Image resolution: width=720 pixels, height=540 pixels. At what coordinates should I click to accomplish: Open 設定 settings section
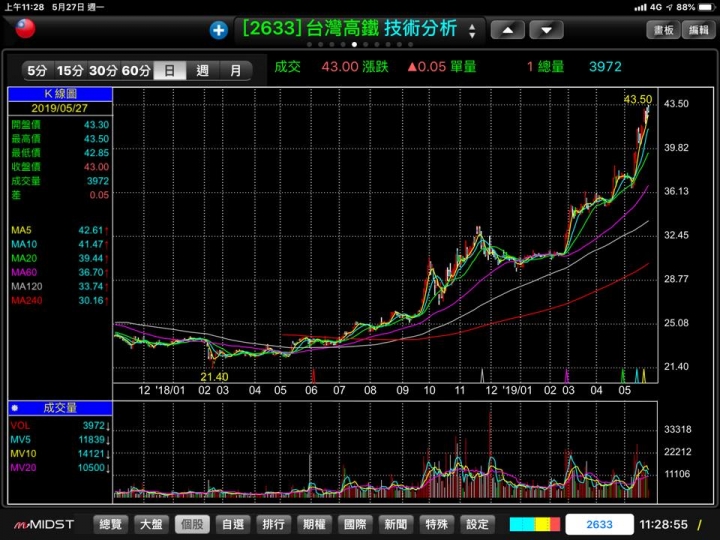click(x=477, y=524)
